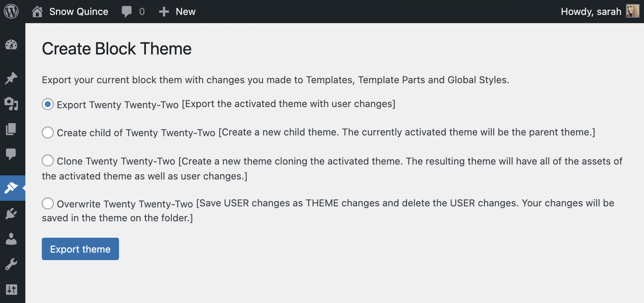
Task: Open the Comments sidebar icon
Action: point(11,154)
